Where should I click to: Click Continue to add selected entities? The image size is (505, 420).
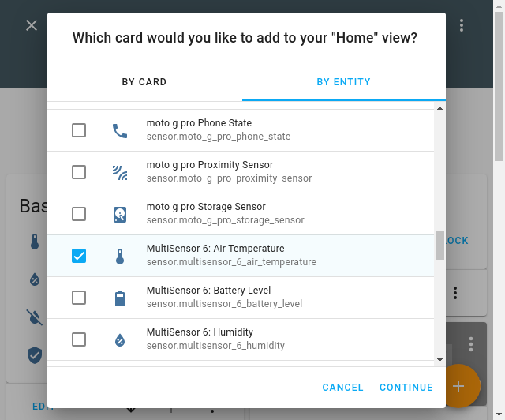pyautogui.click(x=406, y=388)
